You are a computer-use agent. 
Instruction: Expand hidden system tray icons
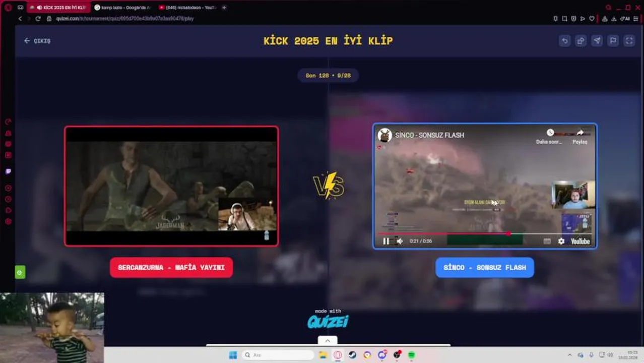click(x=570, y=355)
